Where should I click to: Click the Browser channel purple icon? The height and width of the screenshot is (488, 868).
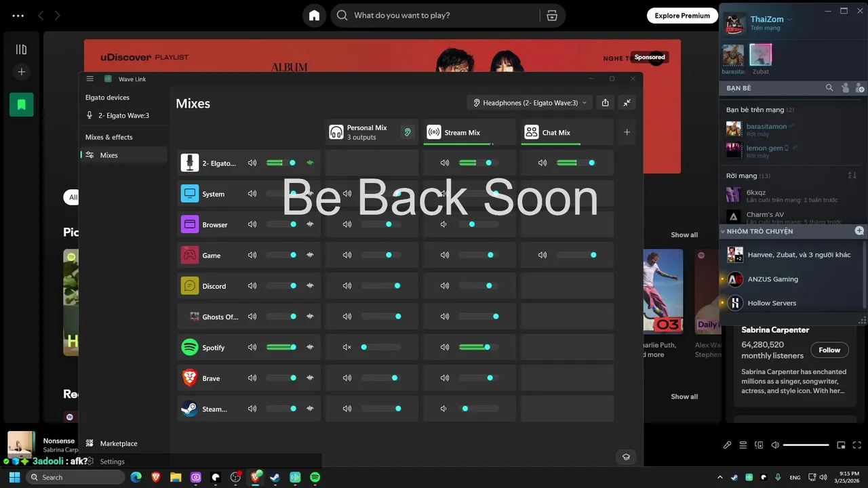point(190,224)
